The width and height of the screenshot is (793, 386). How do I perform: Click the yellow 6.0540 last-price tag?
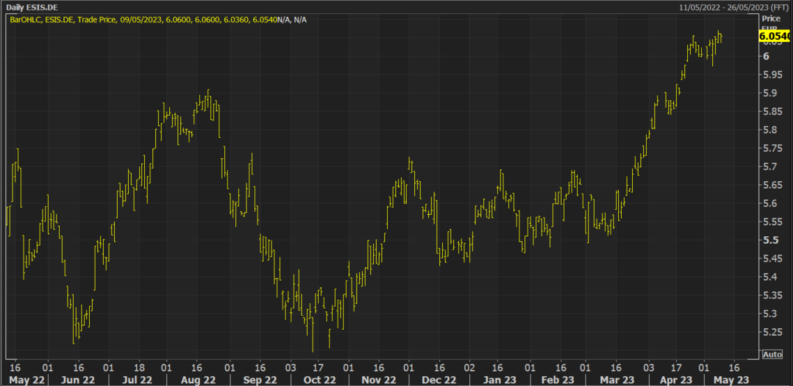pyautogui.click(x=774, y=36)
